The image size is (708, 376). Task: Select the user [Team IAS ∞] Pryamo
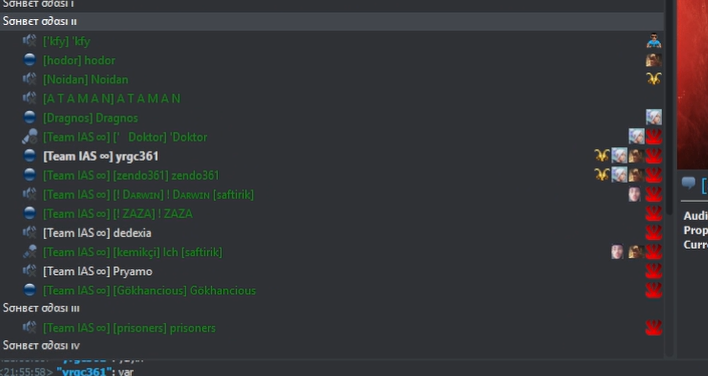click(98, 271)
